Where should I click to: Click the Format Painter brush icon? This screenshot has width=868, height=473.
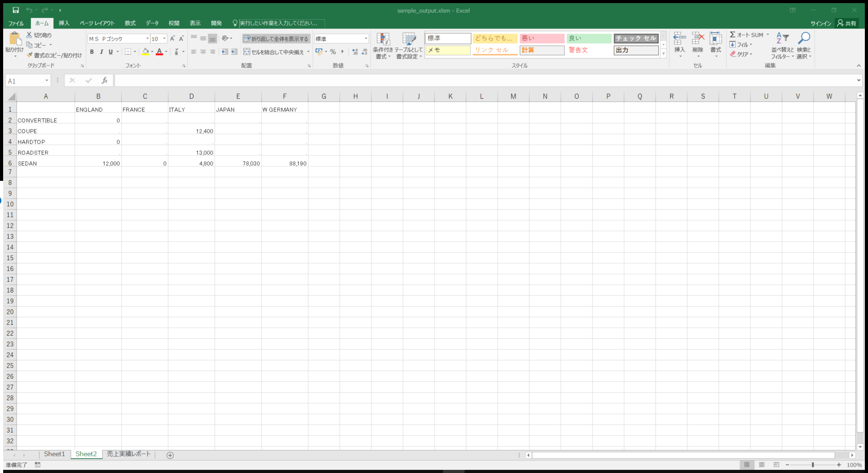30,55
